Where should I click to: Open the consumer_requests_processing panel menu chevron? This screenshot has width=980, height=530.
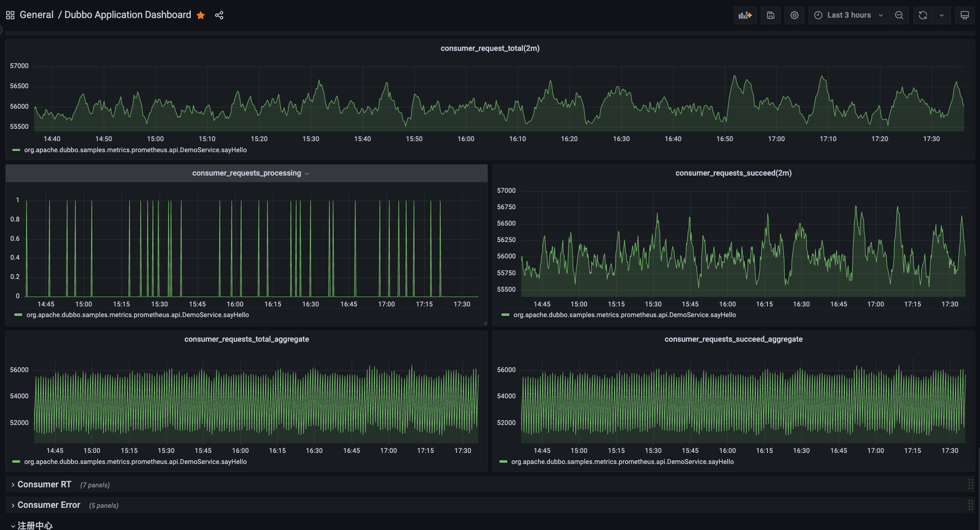click(307, 174)
